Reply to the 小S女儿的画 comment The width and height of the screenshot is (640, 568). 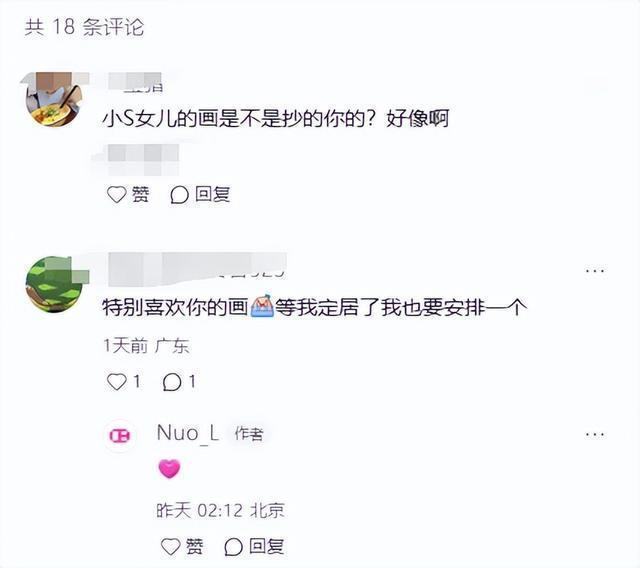(x=200, y=195)
